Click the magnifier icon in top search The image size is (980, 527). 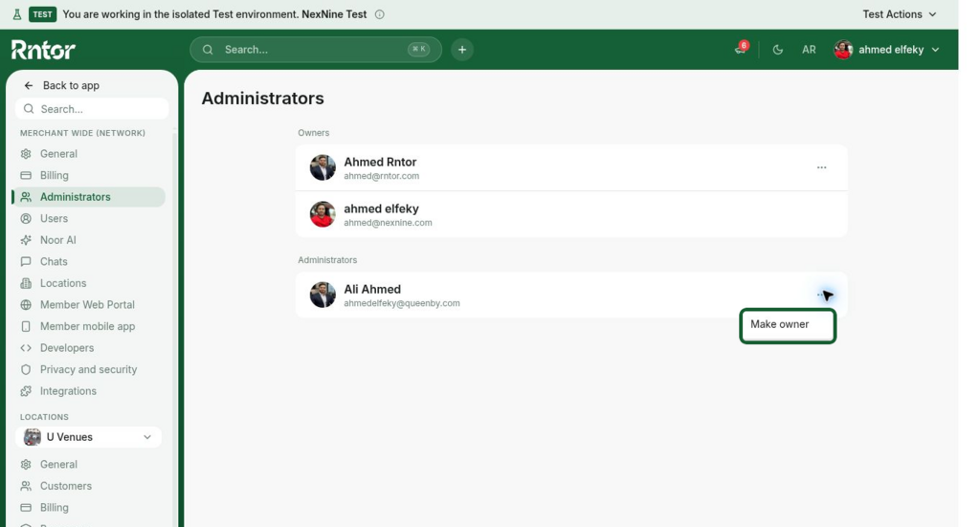(208, 50)
